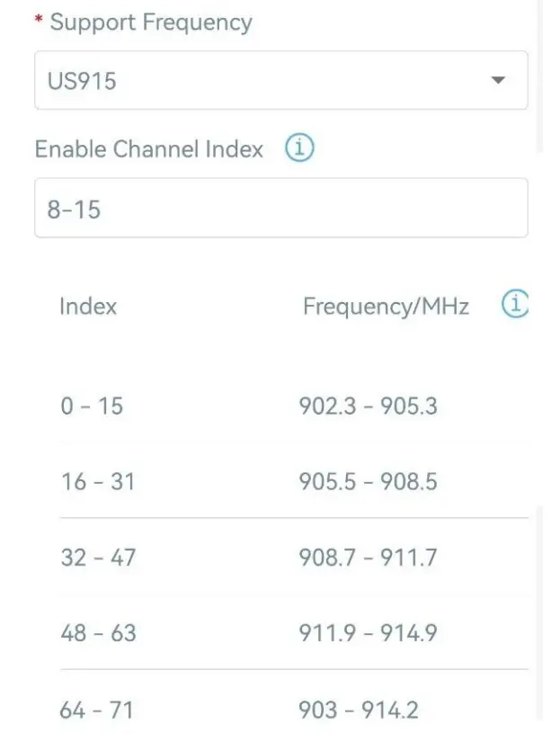Click the 902.3 - 905.3 frequency value

point(368,407)
